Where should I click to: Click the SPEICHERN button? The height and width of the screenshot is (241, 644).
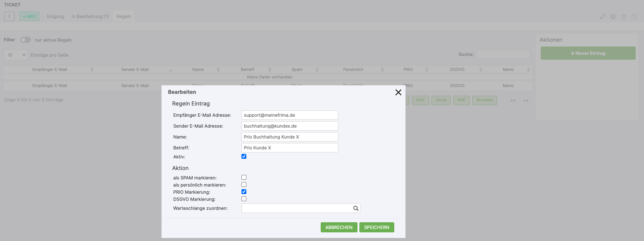pyautogui.click(x=376, y=227)
